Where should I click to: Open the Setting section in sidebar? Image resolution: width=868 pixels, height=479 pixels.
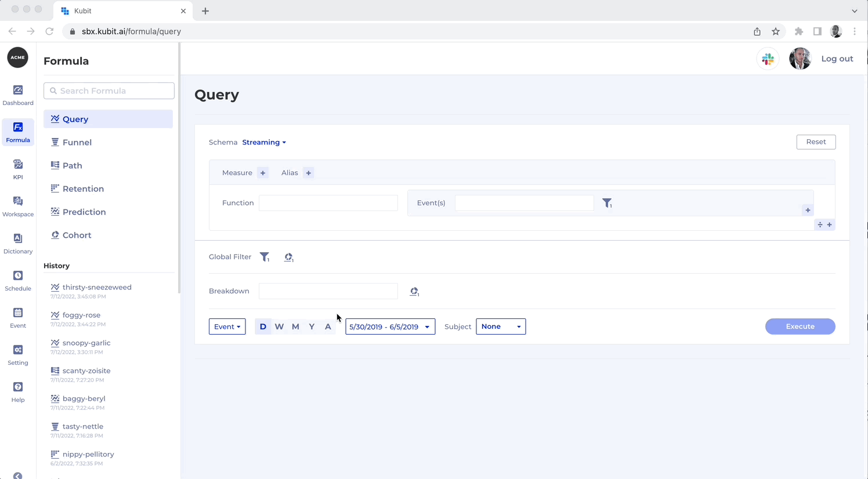coord(18,355)
